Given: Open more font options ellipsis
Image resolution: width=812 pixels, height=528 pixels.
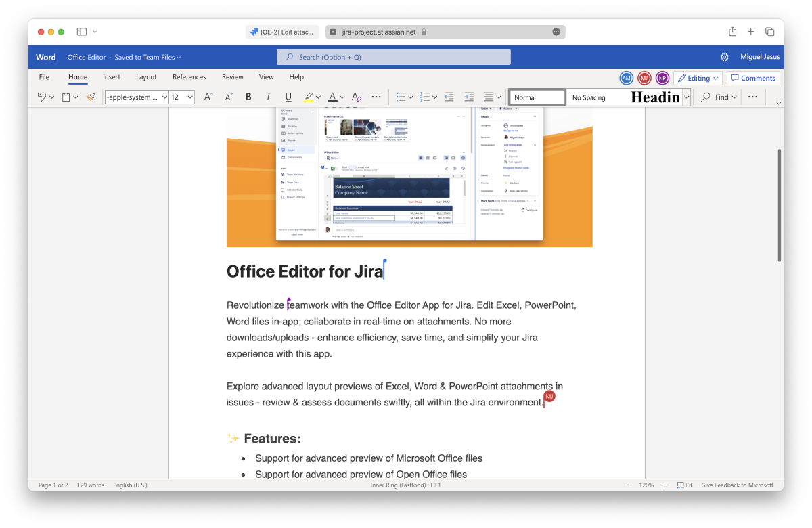Looking at the screenshot, I should tap(376, 97).
